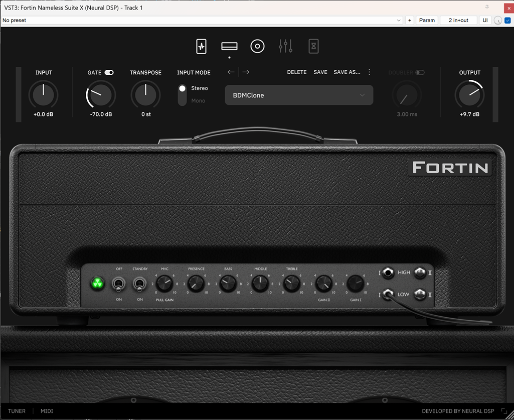
Task: Select the amp head section icon
Action: pyautogui.click(x=230, y=46)
